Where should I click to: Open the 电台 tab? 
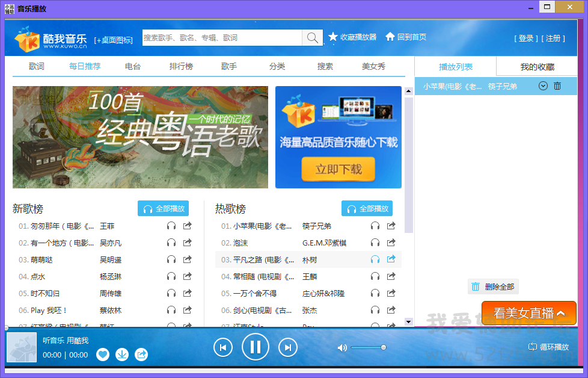coord(133,66)
